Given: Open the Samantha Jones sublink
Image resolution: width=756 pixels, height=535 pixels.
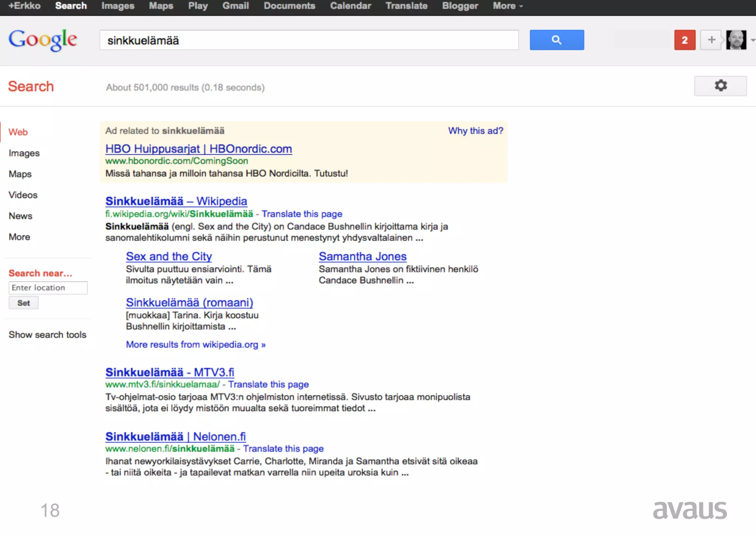Looking at the screenshot, I should (362, 256).
